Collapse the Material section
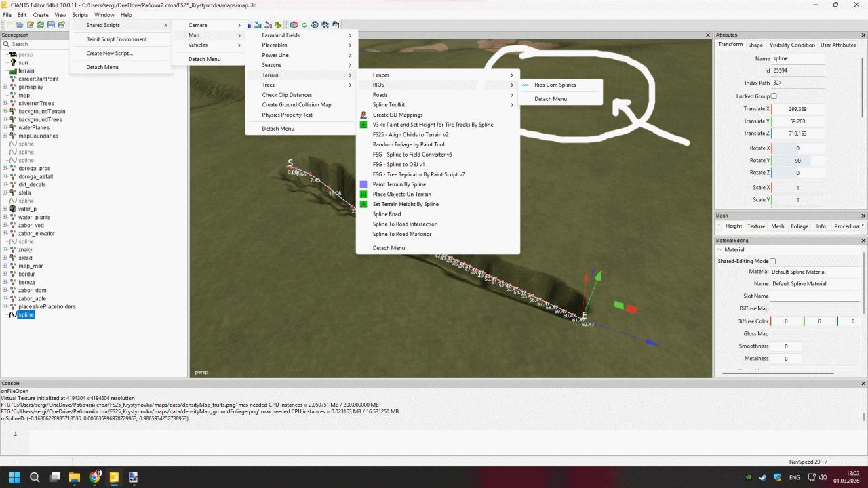Image resolution: width=868 pixels, height=488 pixels. click(x=719, y=249)
